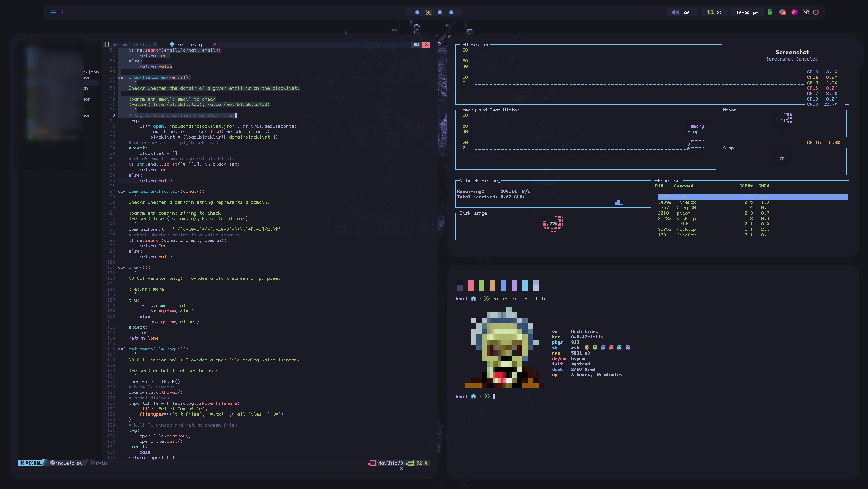The image size is (868, 489).
Task: Click the volume speaker icon
Action: (675, 13)
